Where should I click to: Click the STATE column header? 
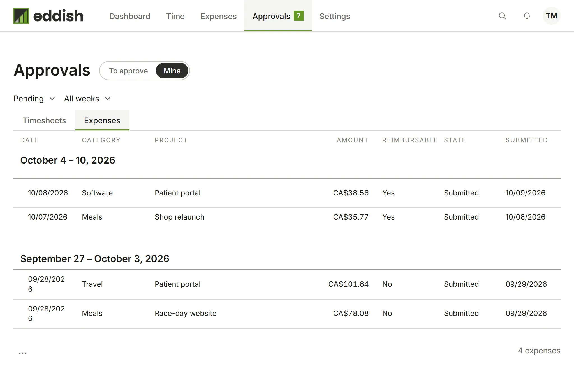pyautogui.click(x=455, y=140)
